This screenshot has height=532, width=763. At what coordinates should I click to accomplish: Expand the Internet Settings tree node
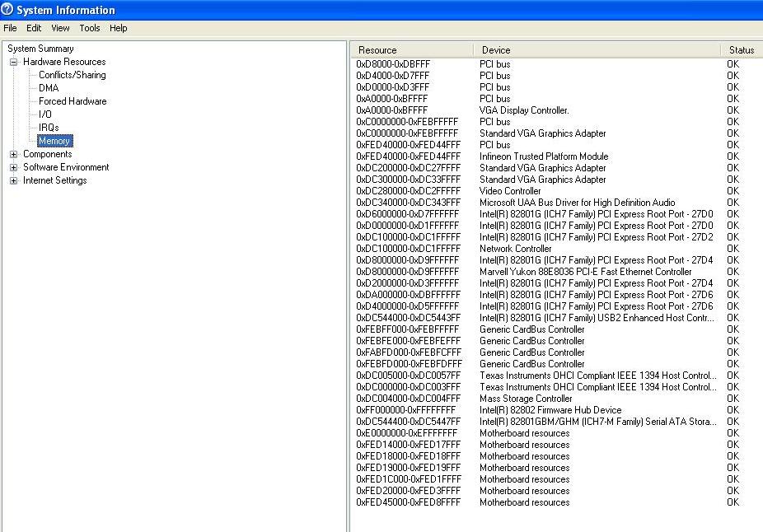pos(14,180)
